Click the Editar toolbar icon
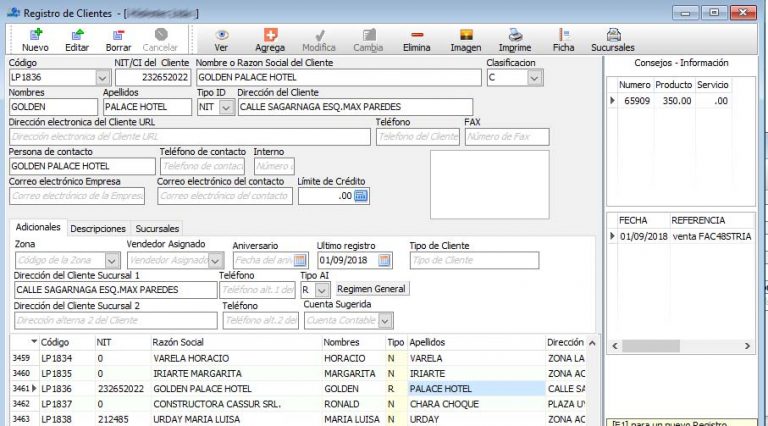This screenshot has width=768, height=426. point(77,35)
